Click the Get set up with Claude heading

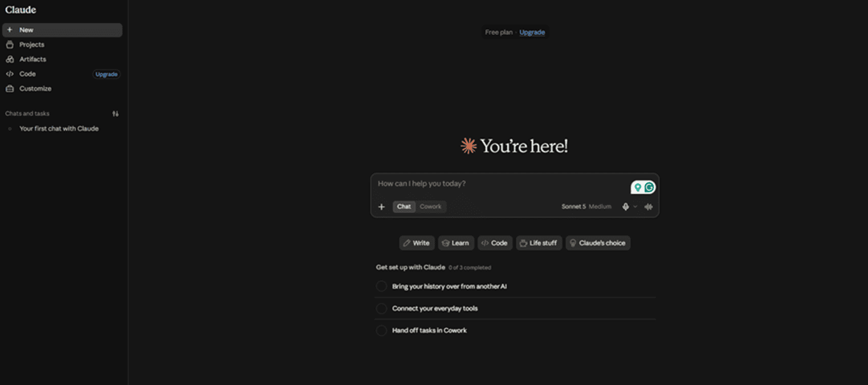pyautogui.click(x=410, y=267)
